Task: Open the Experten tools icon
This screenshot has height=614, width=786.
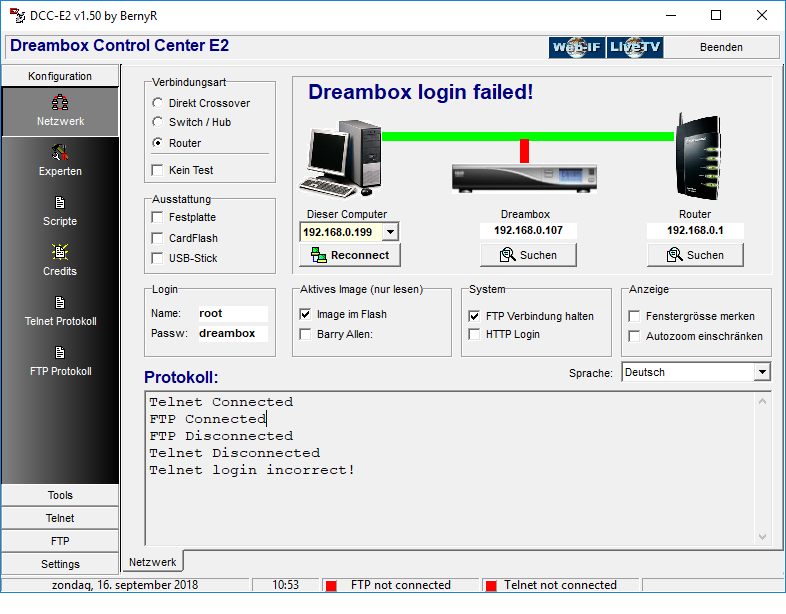Action: (60, 152)
